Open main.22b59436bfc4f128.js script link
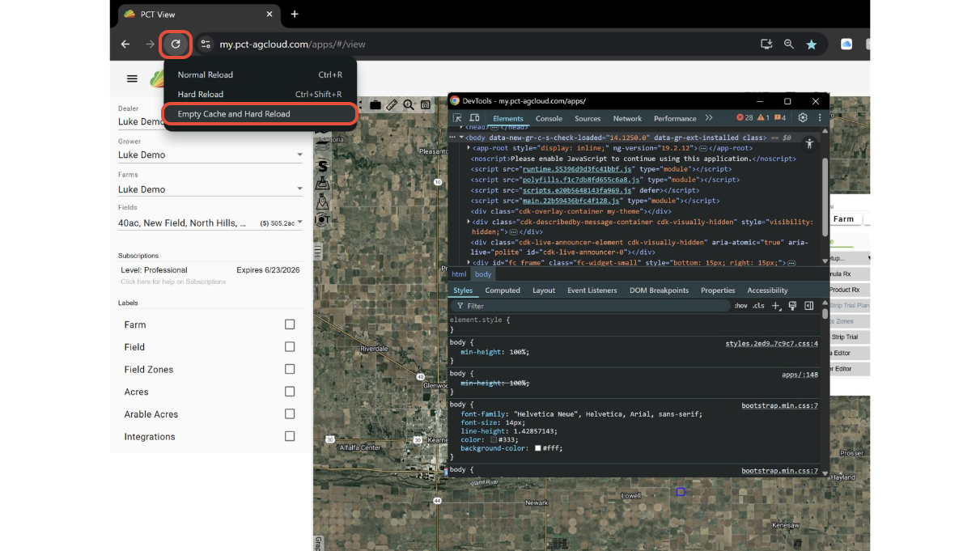 (571, 201)
